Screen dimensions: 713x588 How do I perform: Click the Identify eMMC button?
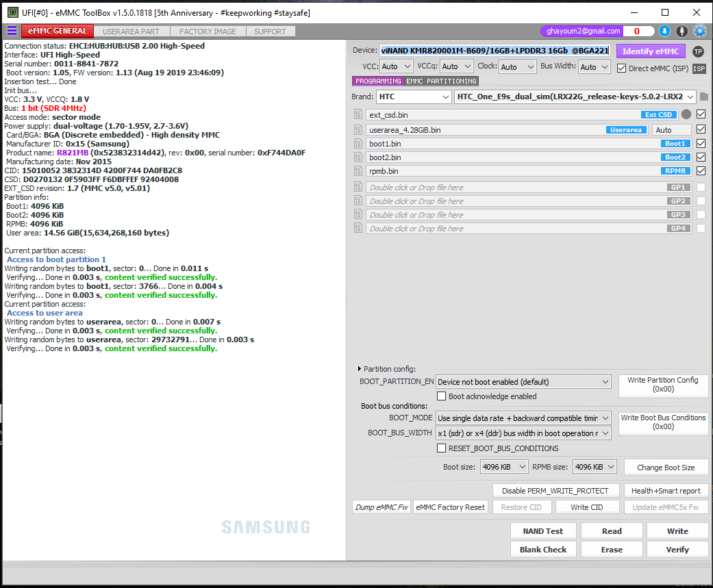[x=650, y=51]
